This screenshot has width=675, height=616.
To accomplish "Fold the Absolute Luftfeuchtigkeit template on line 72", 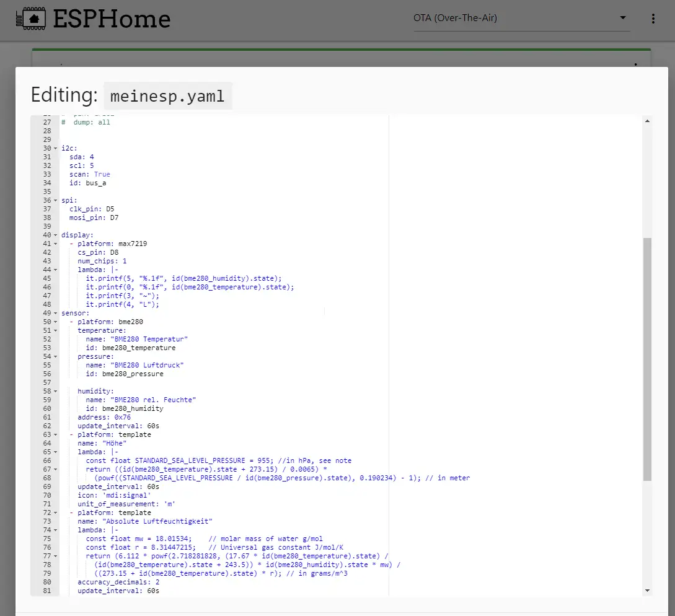I will click(x=56, y=513).
